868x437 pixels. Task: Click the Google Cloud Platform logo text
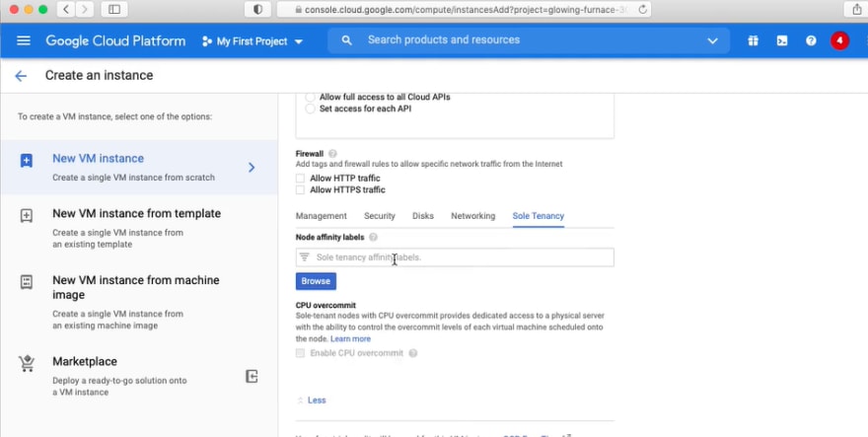[115, 41]
